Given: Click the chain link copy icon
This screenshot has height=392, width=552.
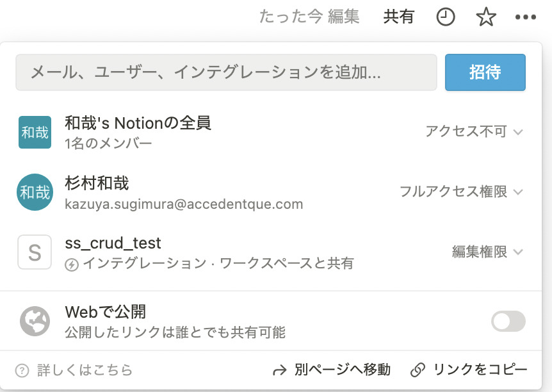Looking at the screenshot, I should 418,370.
